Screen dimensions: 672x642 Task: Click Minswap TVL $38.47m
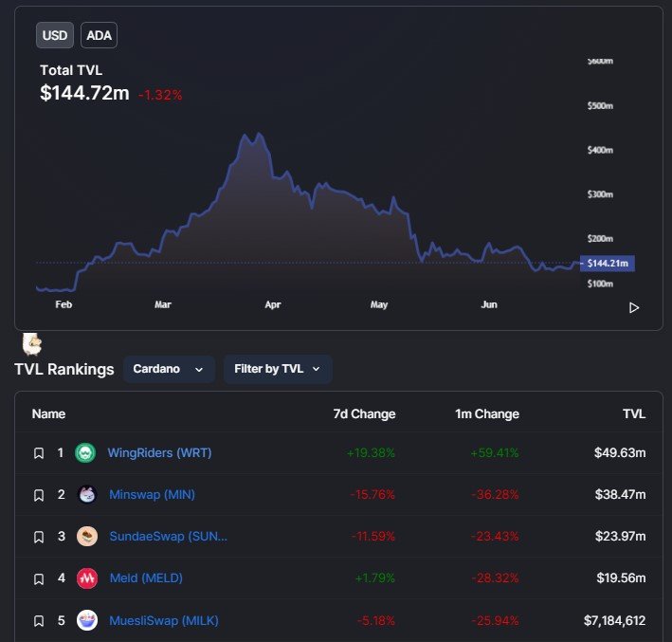point(620,494)
